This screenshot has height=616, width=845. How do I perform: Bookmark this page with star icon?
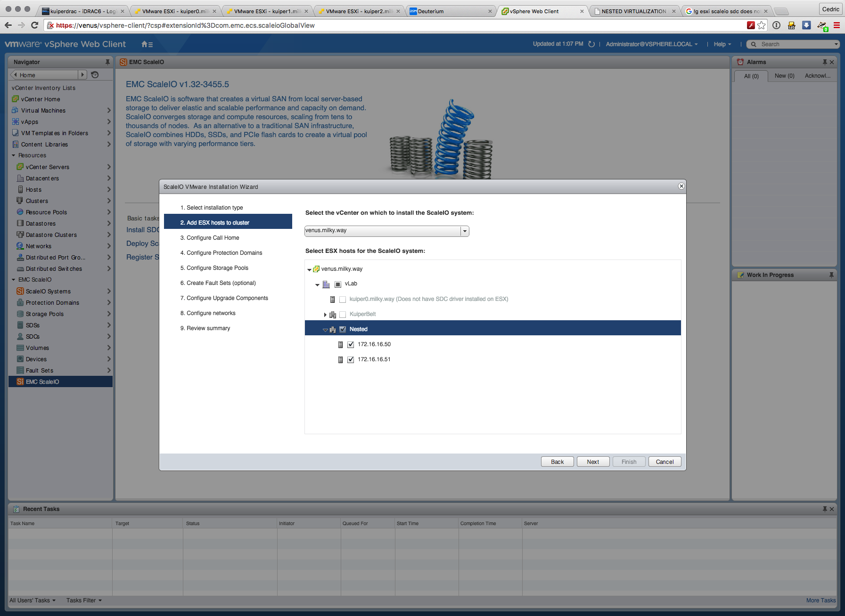pyautogui.click(x=762, y=25)
